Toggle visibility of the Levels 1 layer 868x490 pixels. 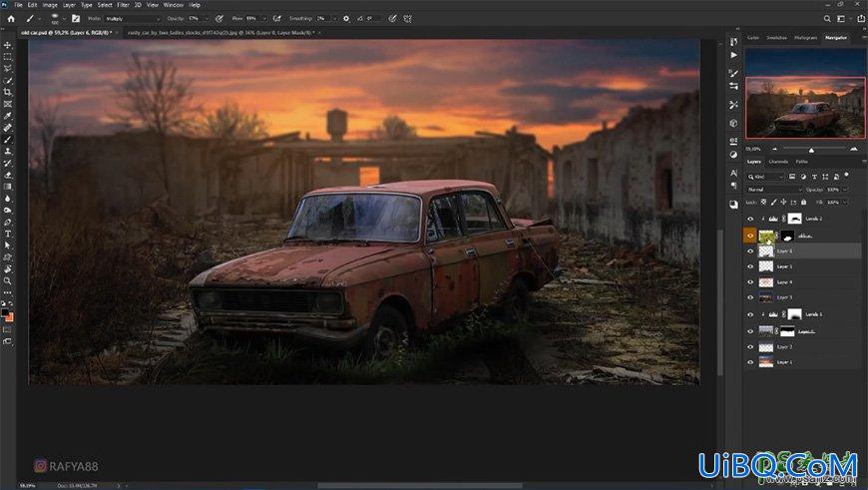[x=750, y=314]
